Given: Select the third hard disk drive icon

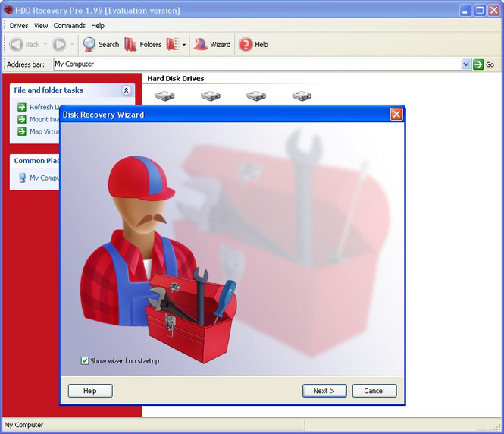Looking at the screenshot, I should pyautogui.click(x=256, y=96).
